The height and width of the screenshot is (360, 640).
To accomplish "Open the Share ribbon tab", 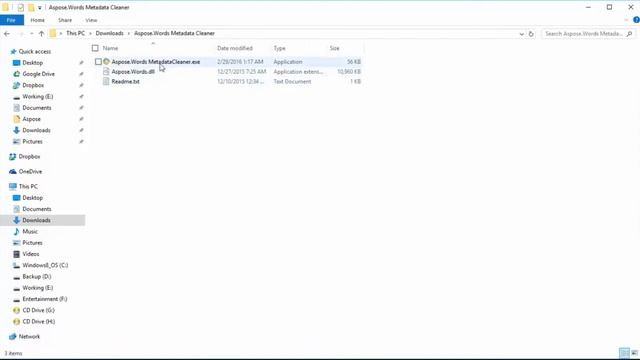I will pyautogui.click(x=65, y=20).
